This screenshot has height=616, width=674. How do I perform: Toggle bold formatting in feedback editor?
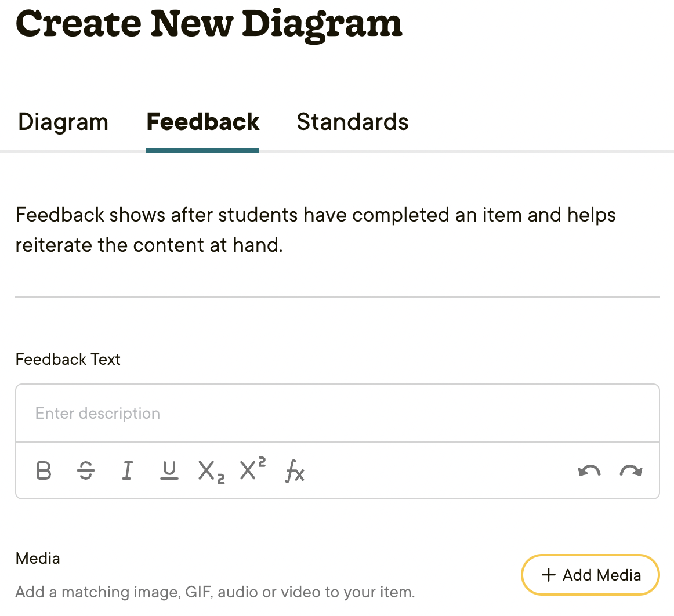point(44,470)
